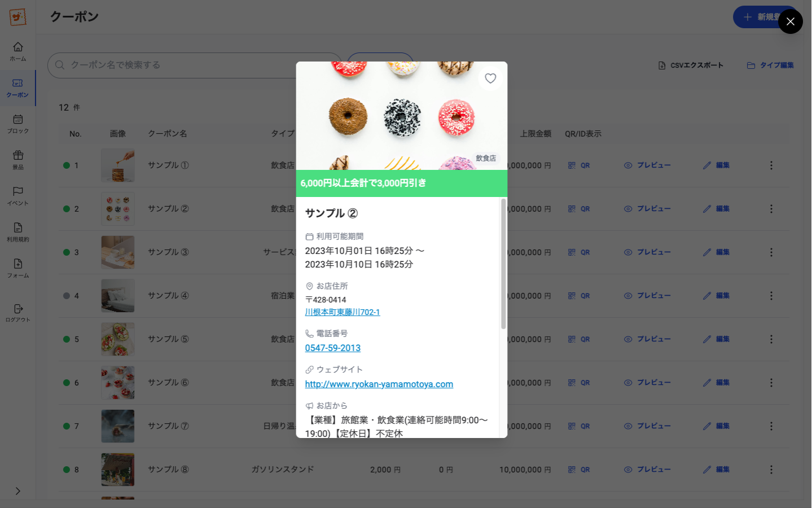This screenshot has height=508, width=812.
Task: Preview サンプル⑦ with eye プレビュー
Action: (647, 426)
